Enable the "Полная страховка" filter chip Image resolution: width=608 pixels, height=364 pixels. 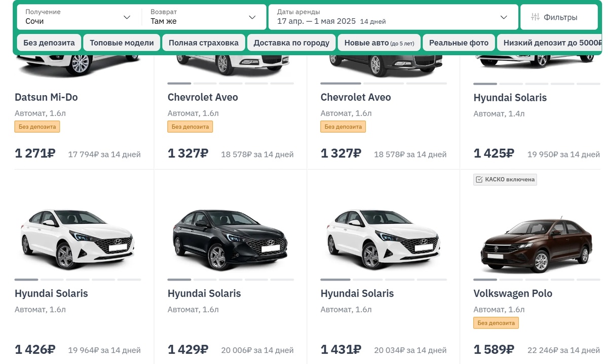coord(204,43)
